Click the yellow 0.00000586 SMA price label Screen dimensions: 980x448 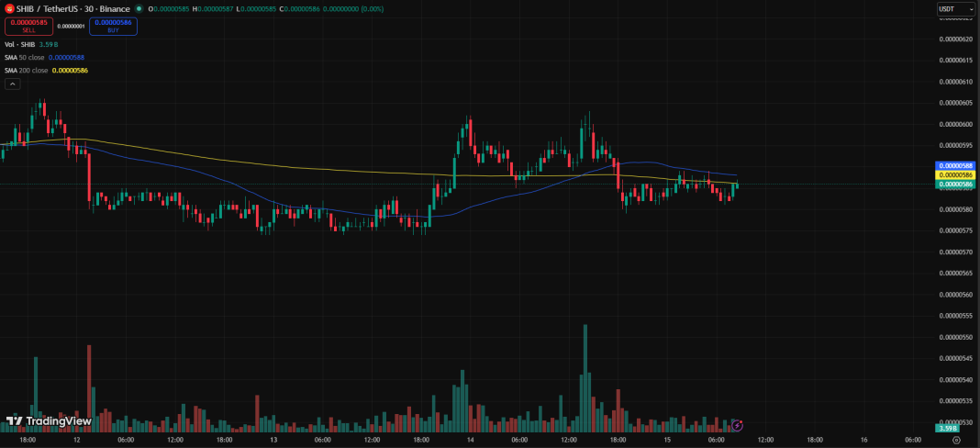[954, 175]
